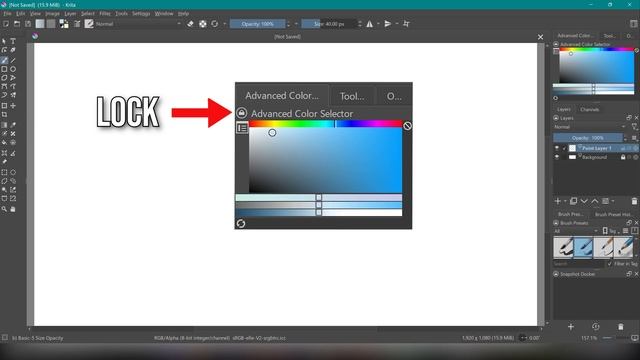Select the Color Sampler eyedropper tool

pyautogui.click(x=13, y=125)
